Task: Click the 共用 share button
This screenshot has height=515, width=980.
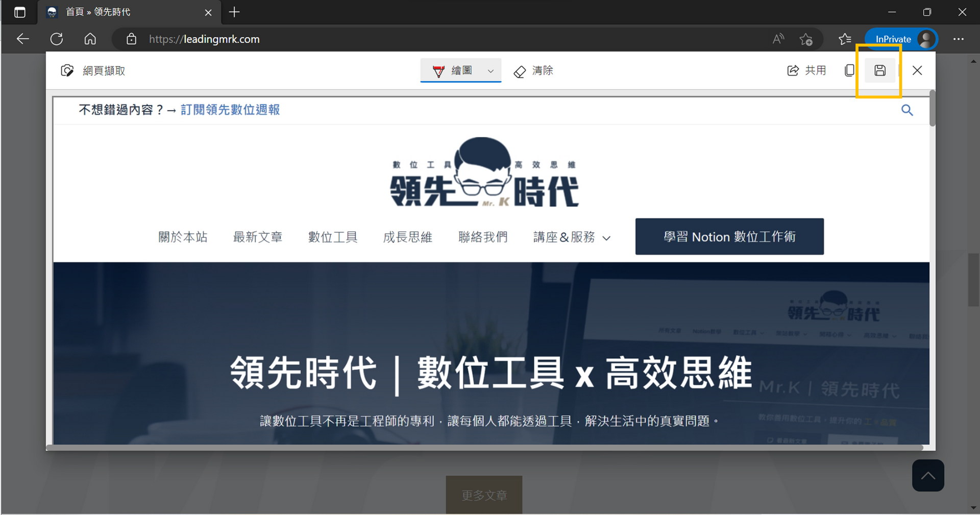Action: (806, 70)
